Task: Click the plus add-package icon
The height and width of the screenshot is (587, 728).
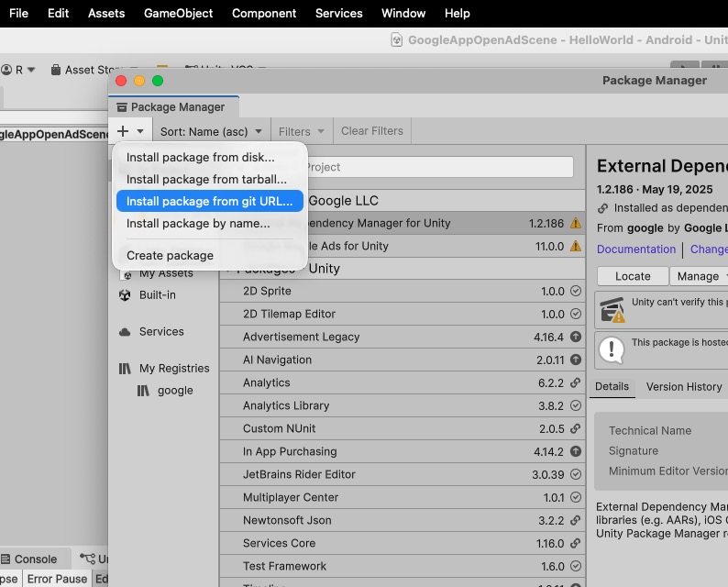Action: click(x=123, y=131)
